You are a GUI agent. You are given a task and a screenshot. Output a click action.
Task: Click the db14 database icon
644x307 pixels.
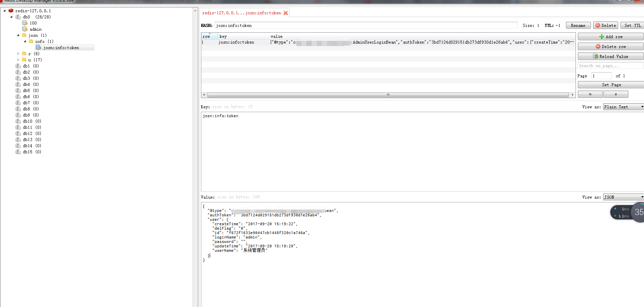pos(18,145)
